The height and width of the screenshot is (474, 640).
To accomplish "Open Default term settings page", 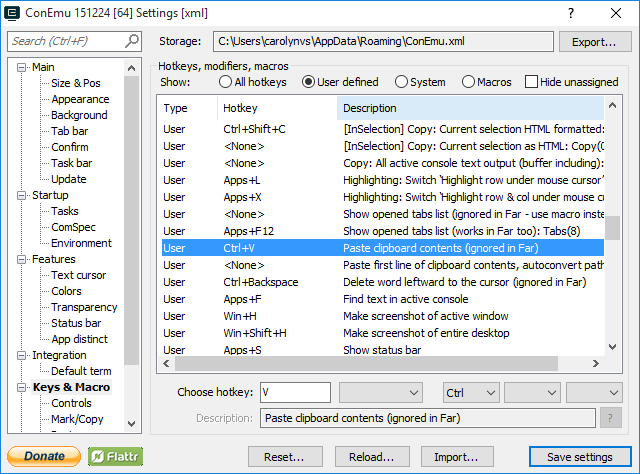I will click(81, 371).
